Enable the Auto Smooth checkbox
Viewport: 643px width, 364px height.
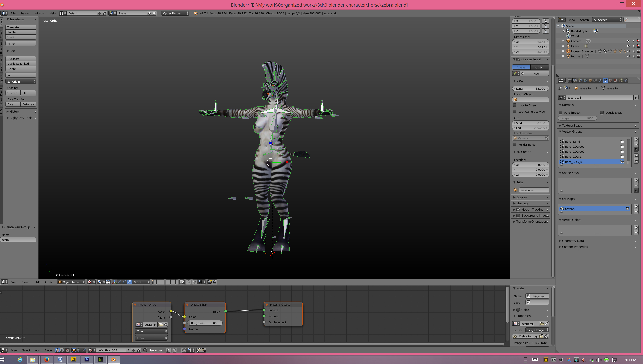560,112
